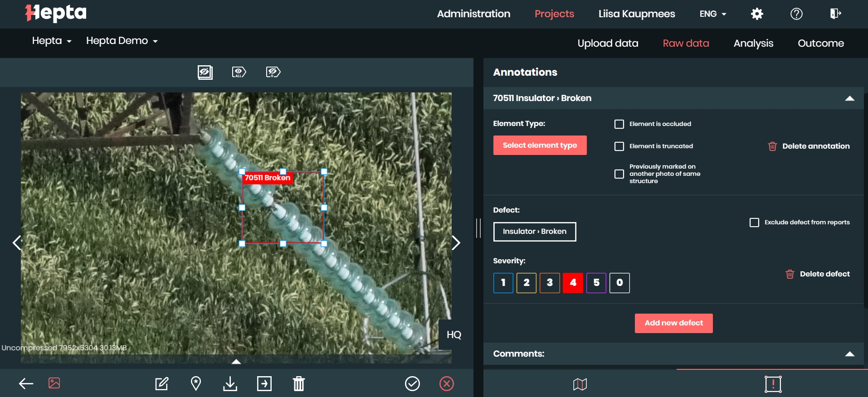The height and width of the screenshot is (397, 868).
Task: Click the export arrow-in-box icon
Action: tap(264, 384)
